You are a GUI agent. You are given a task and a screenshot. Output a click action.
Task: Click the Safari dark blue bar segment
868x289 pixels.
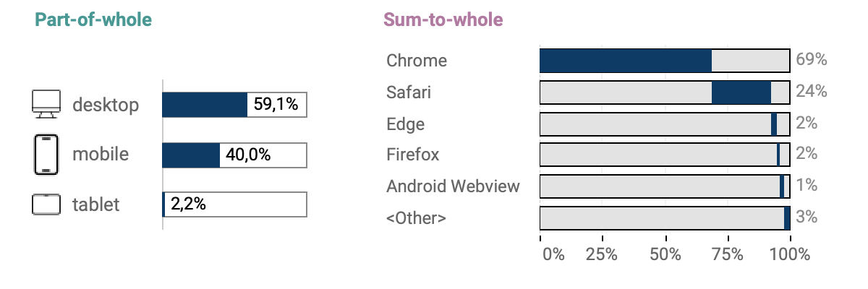tap(741, 92)
